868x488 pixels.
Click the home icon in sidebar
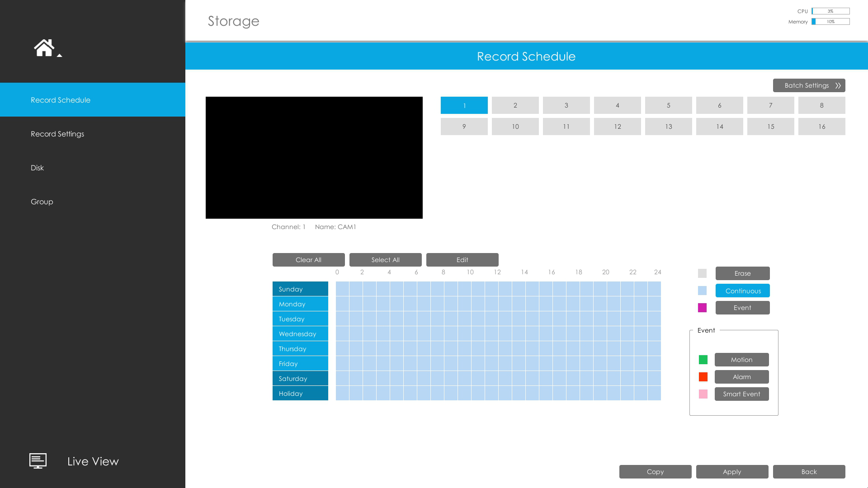point(44,47)
